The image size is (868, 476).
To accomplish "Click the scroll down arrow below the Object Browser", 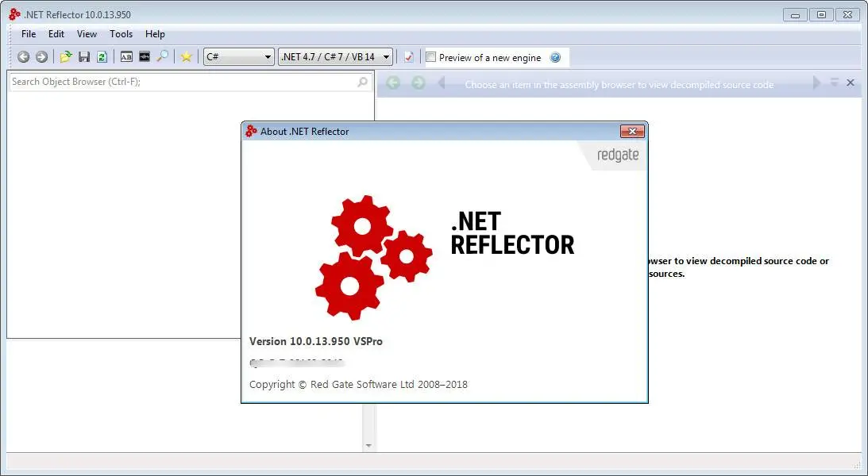I will tap(368, 446).
